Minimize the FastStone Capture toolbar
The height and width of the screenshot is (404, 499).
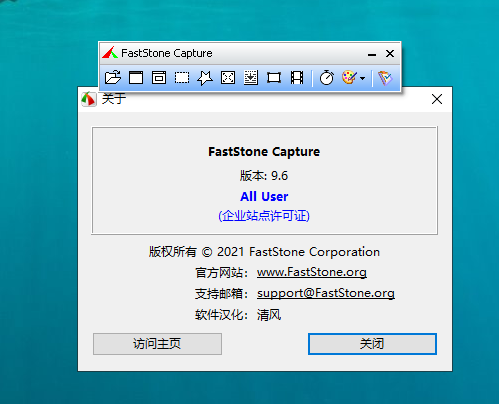[372, 54]
